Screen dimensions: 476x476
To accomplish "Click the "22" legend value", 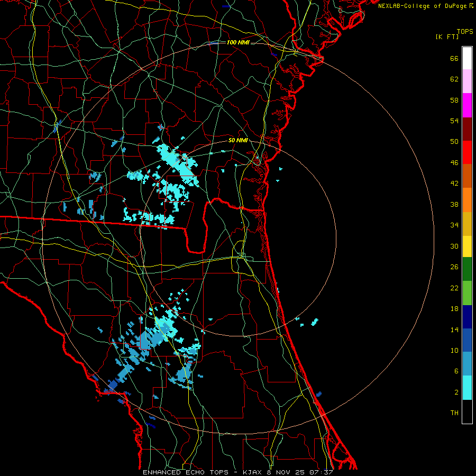I will [x=454, y=288].
